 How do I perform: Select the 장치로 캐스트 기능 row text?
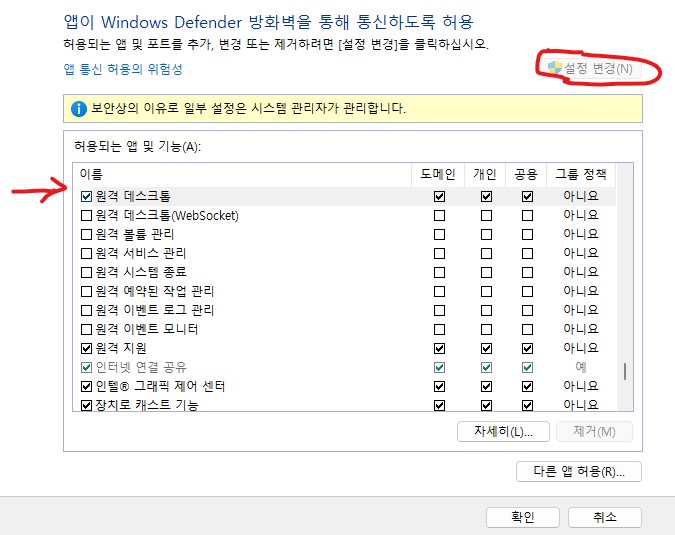pos(147,405)
